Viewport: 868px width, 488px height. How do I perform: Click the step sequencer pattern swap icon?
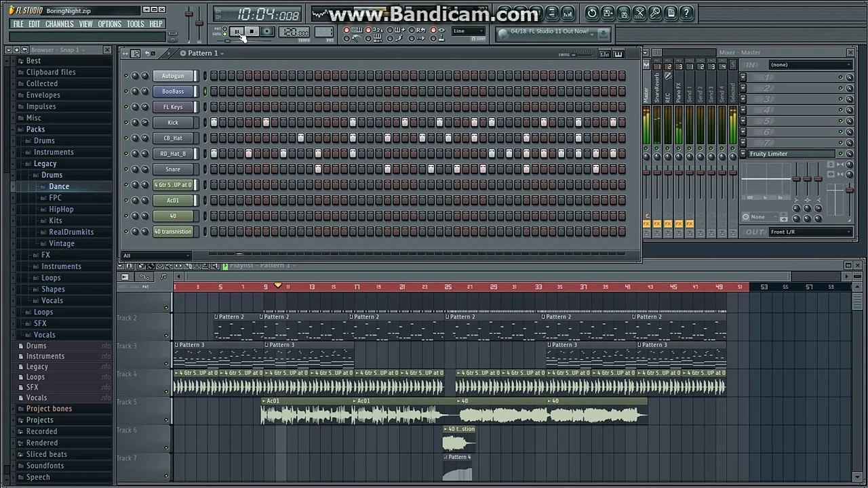point(135,54)
